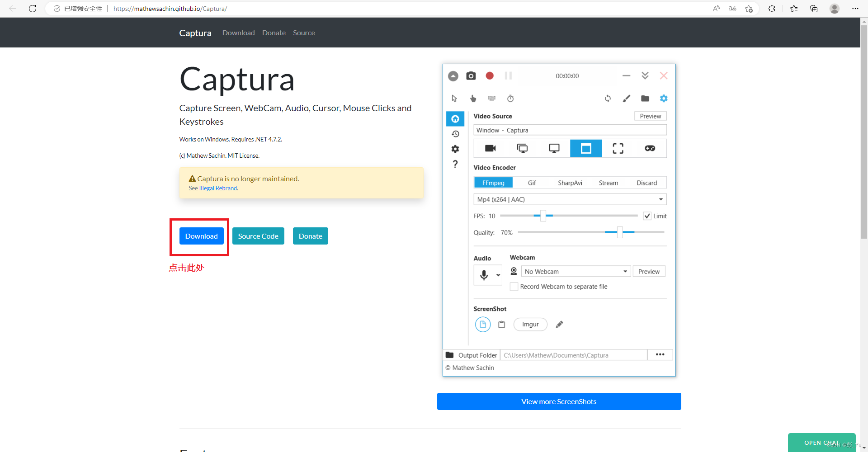Open the No Webcam dropdown
Viewport: 868px width, 452px height.
pyautogui.click(x=576, y=271)
